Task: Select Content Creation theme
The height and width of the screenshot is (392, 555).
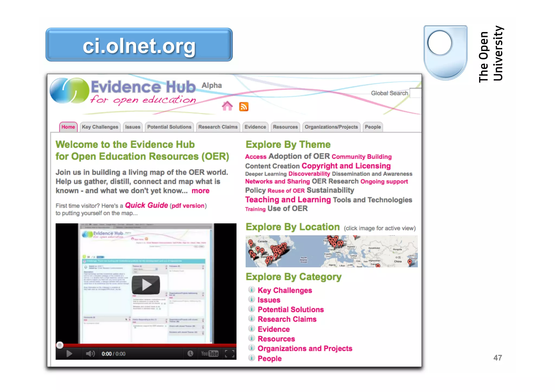Action: pos(272,166)
